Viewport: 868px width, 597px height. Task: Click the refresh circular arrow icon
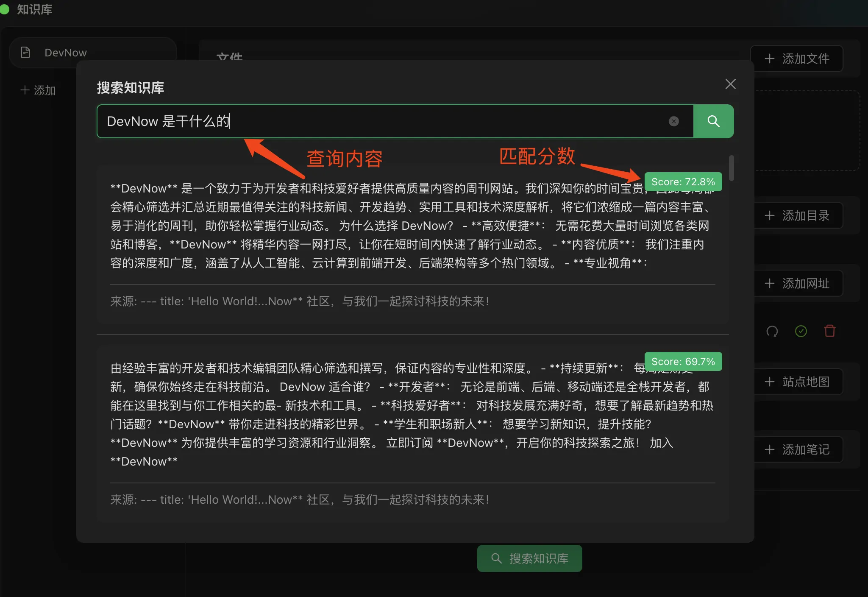coord(772,331)
